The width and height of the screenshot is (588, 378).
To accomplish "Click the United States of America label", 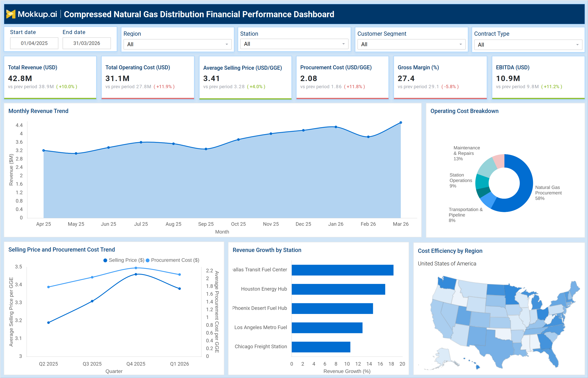I will click(447, 264).
